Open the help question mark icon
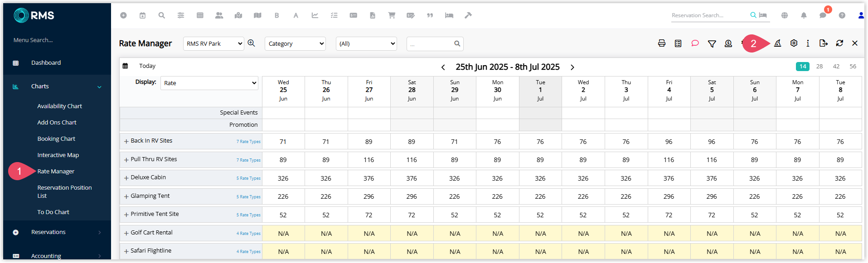This screenshot has width=868, height=263. coord(842,15)
